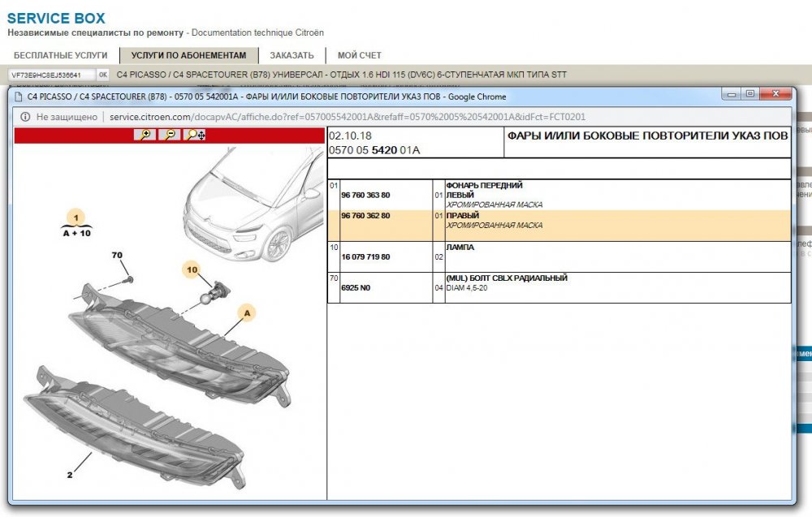The width and height of the screenshot is (812, 517).
Task: Open the МОЙ СЧЕТ menu item
Action: [x=359, y=55]
